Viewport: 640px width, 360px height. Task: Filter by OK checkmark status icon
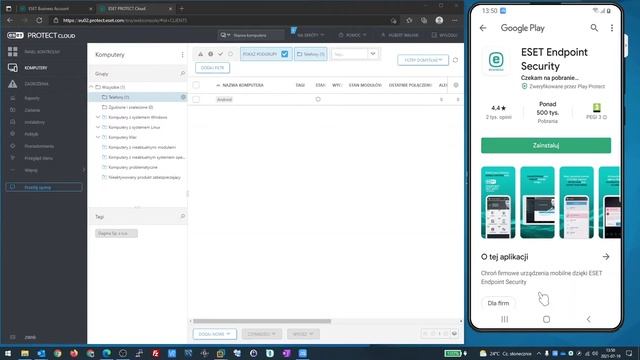tap(220, 54)
